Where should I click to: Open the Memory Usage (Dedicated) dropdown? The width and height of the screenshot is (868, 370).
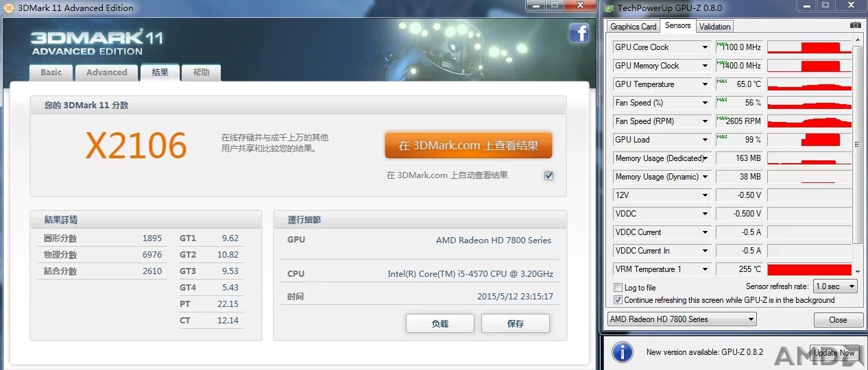pos(705,158)
